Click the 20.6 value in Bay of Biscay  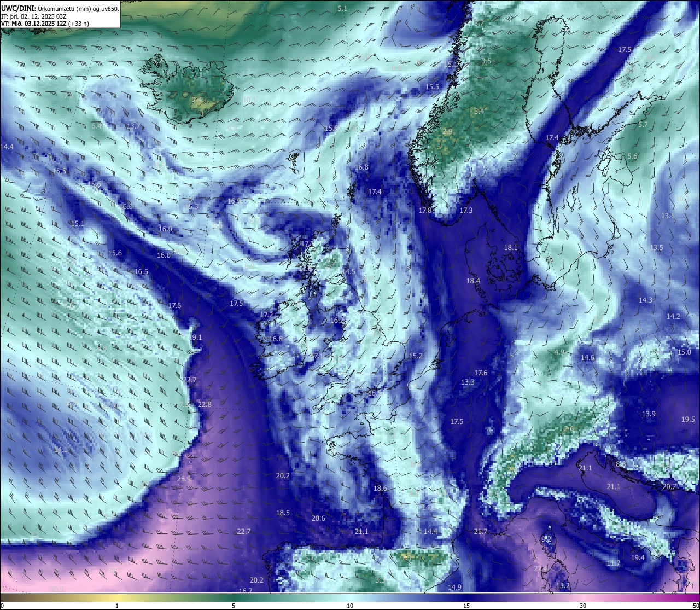(x=318, y=518)
